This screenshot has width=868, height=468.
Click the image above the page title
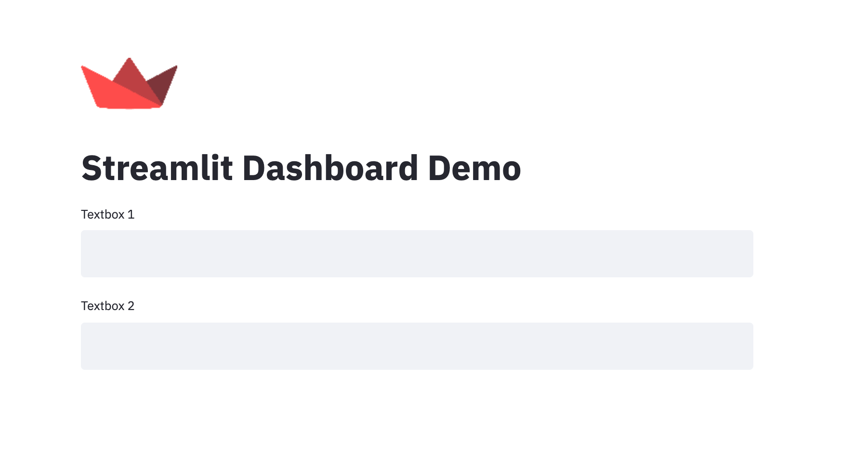coord(129,84)
